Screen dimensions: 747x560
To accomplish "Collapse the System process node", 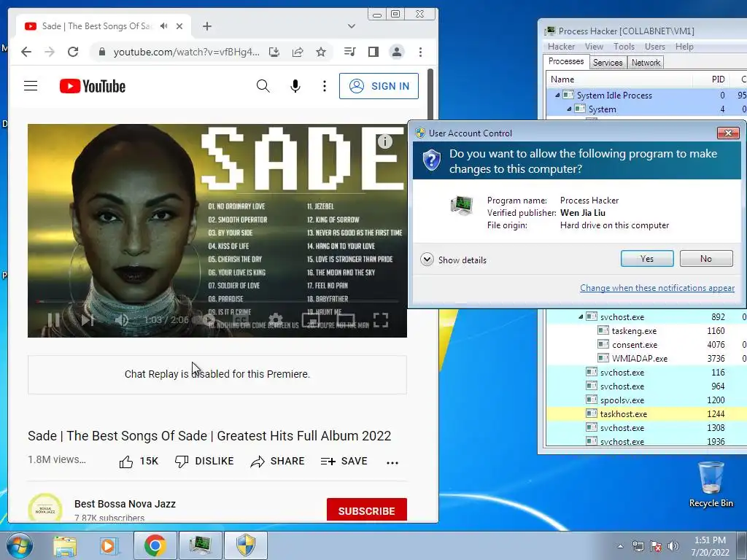I will pos(569,109).
